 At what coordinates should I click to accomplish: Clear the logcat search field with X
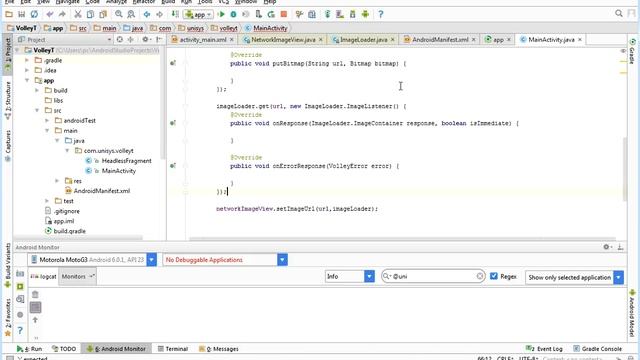(480, 276)
